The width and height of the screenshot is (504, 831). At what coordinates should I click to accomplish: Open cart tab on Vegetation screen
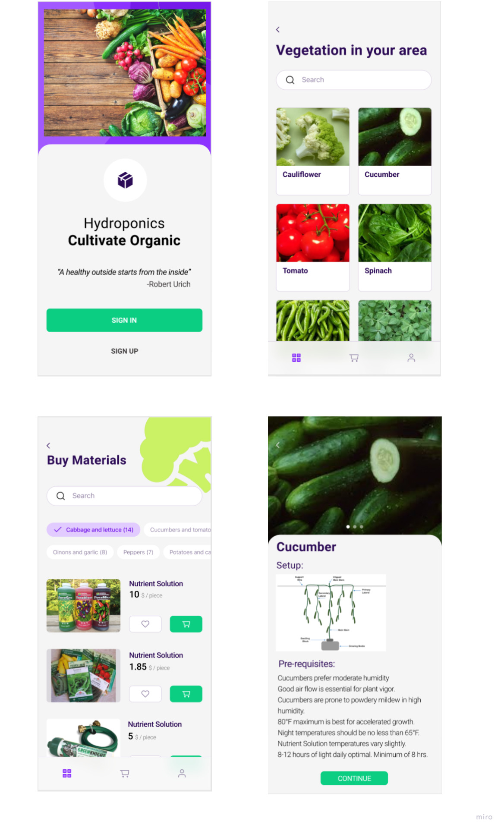tap(354, 358)
